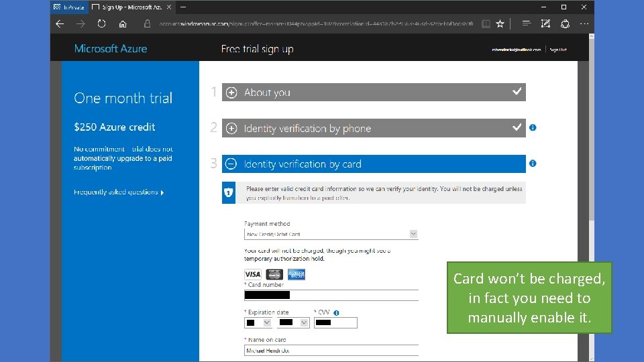The height and width of the screenshot is (362, 644).
Task: Open the browser home page icon
Action: click(122, 24)
